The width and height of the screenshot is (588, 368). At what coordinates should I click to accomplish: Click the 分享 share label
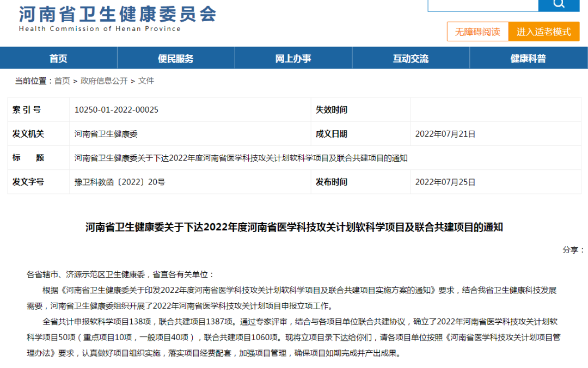573,250
